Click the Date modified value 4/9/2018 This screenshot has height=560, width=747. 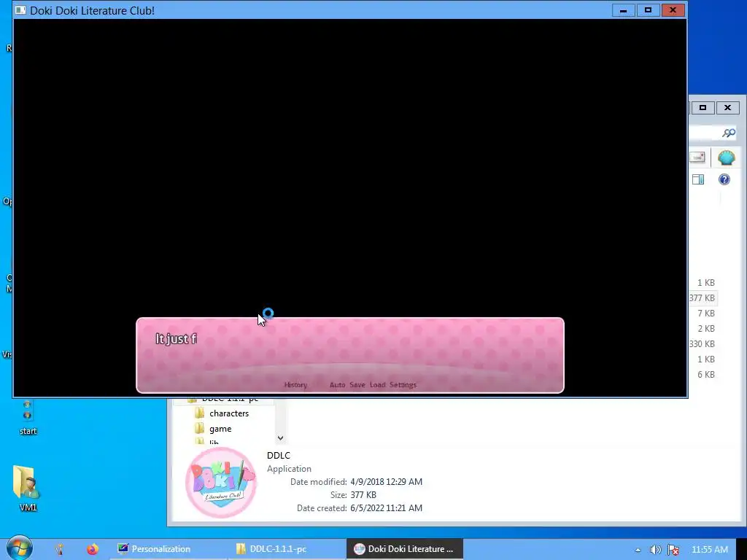pyautogui.click(x=387, y=482)
